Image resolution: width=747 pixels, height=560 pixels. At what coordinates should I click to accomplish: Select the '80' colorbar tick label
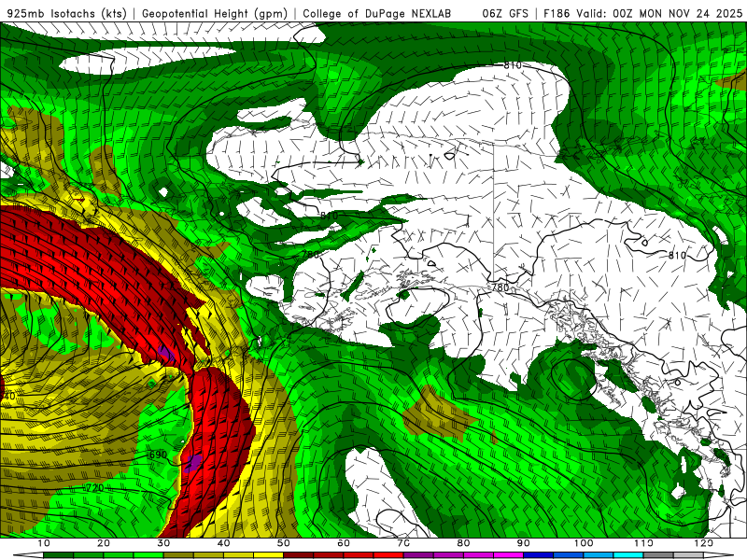[463, 543]
